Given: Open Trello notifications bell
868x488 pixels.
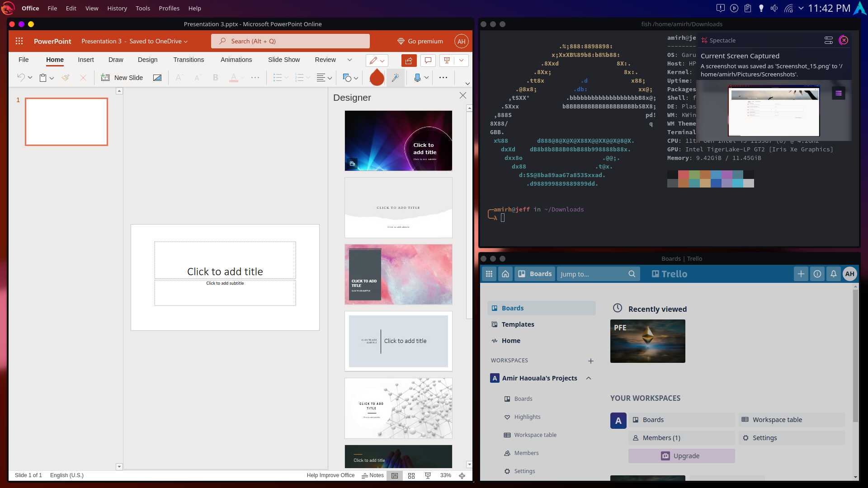Looking at the screenshot, I should click(833, 274).
